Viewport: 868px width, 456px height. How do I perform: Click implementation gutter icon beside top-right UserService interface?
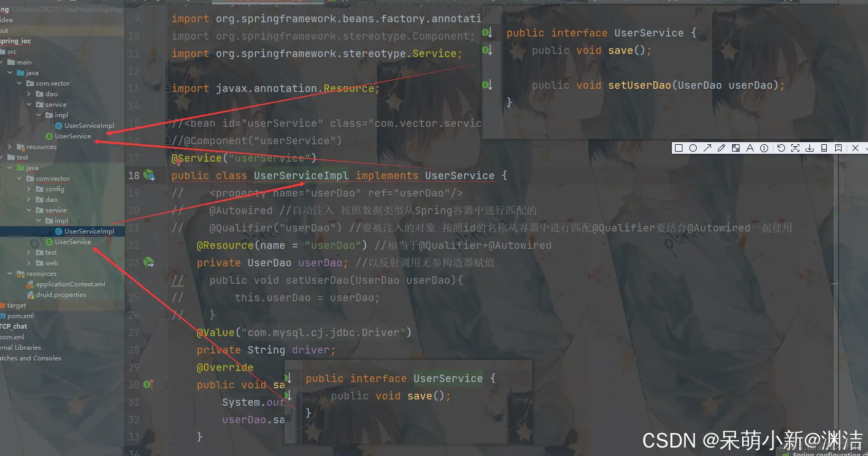(487, 33)
